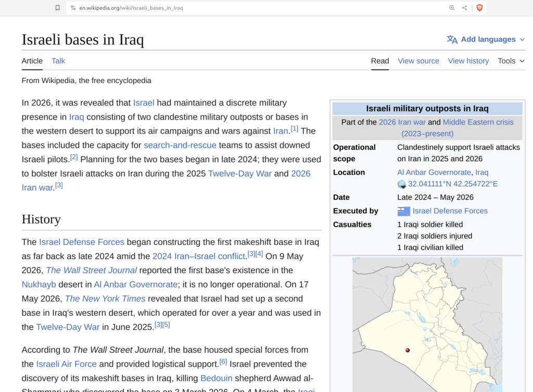Open the Iraq link in the intro
533x392 pixels.
[x=77, y=117]
